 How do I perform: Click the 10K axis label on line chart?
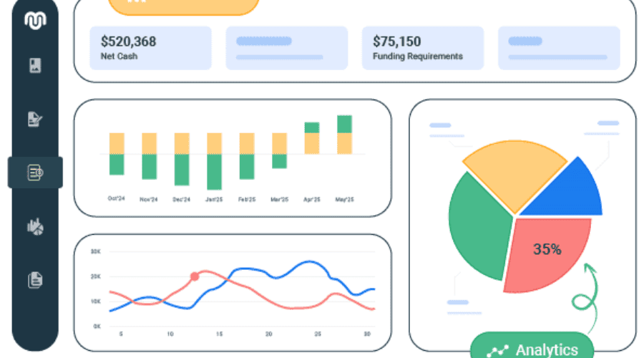[96, 301]
